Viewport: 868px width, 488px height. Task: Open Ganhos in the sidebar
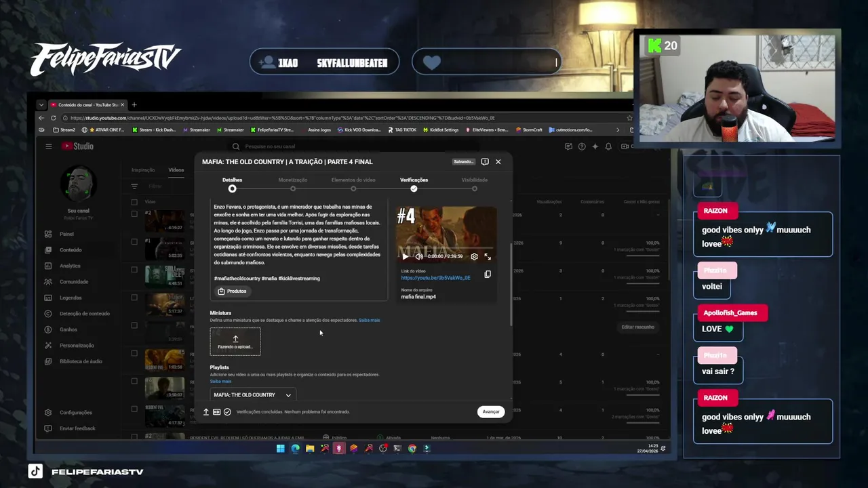[x=68, y=329]
